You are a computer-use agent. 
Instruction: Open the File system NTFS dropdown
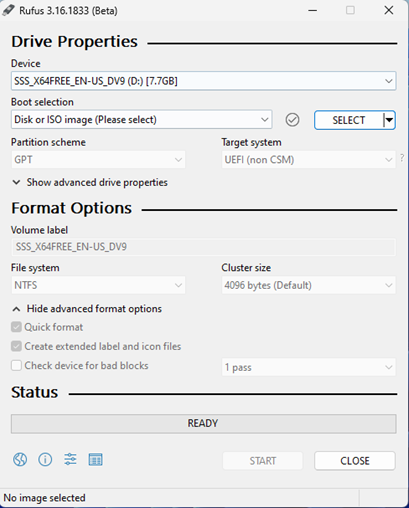(98, 285)
